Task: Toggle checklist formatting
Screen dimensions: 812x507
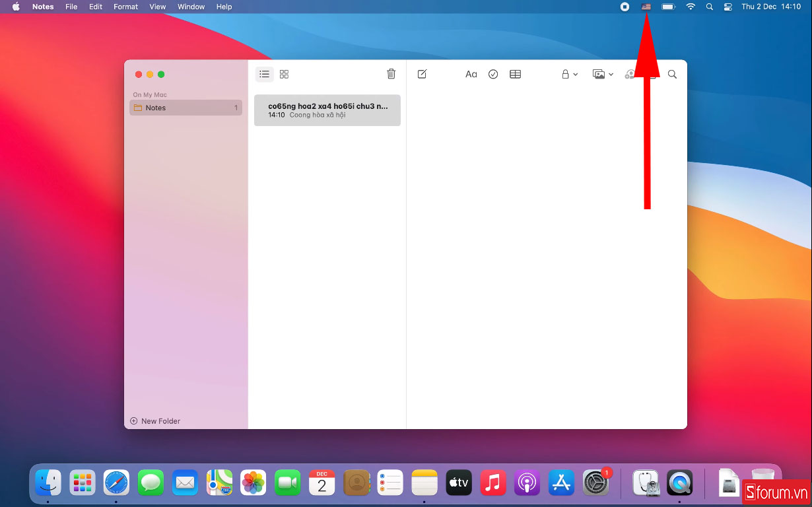Action: pos(493,75)
